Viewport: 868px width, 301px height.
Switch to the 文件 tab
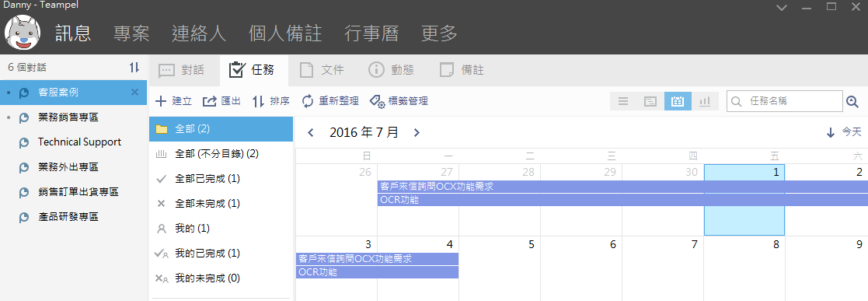pos(322,71)
